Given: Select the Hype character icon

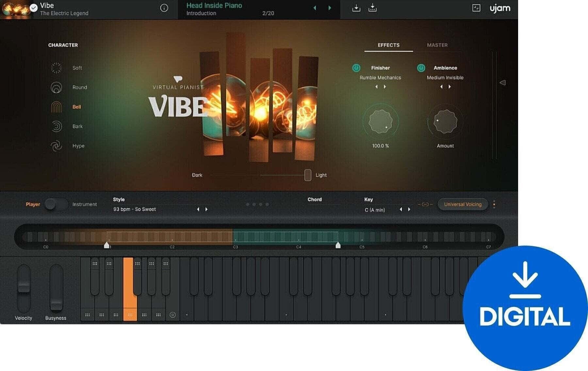Looking at the screenshot, I should click(56, 146).
